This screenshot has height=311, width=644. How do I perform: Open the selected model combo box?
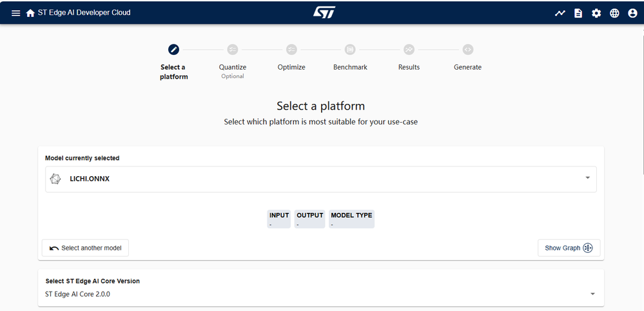pyautogui.click(x=321, y=179)
